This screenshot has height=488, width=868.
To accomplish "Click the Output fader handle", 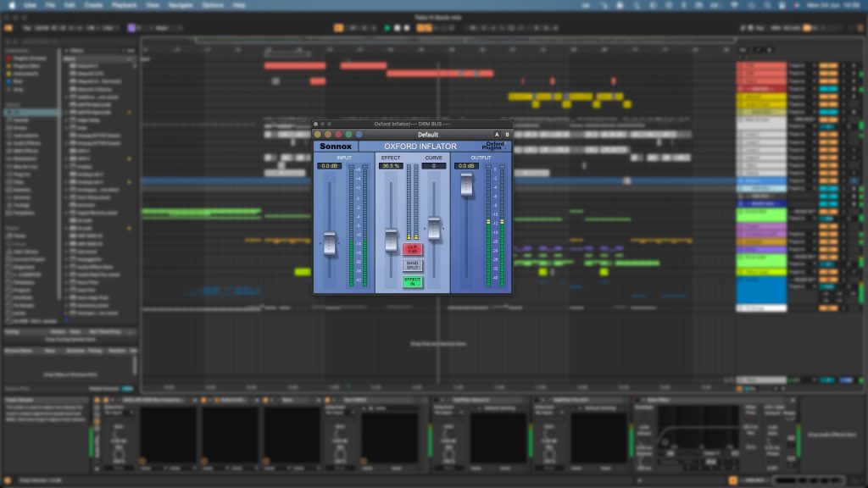I will [466, 184].
